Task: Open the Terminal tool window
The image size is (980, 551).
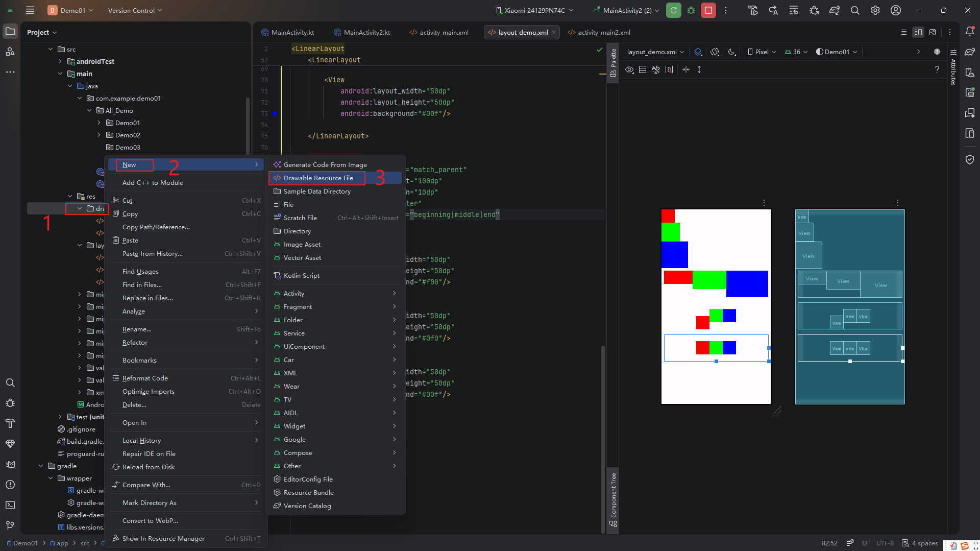Action: click(x=10, y=505)
